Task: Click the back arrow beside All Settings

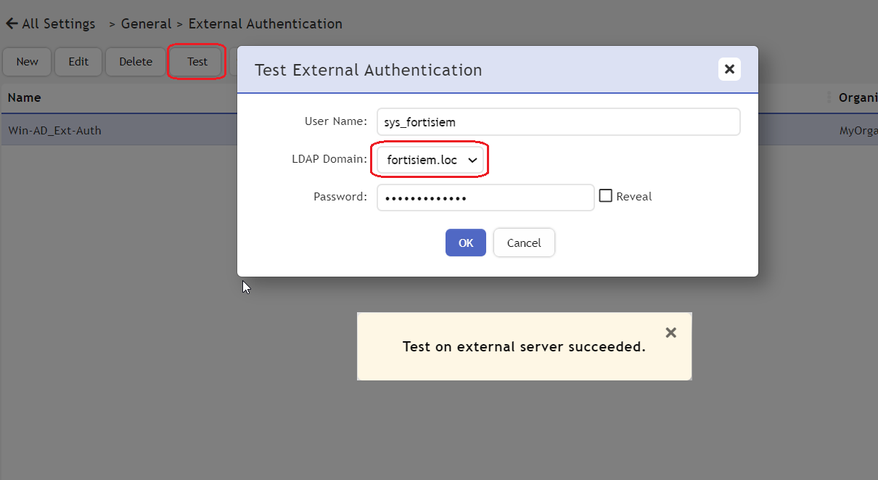Action: [x=12, y=24]
